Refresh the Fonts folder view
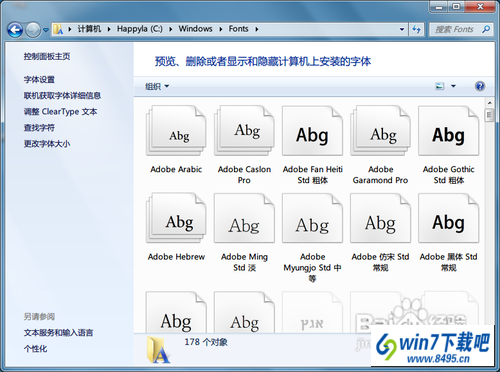The height and width of the screenshot is (372, 500). click(x=416, y=29)
